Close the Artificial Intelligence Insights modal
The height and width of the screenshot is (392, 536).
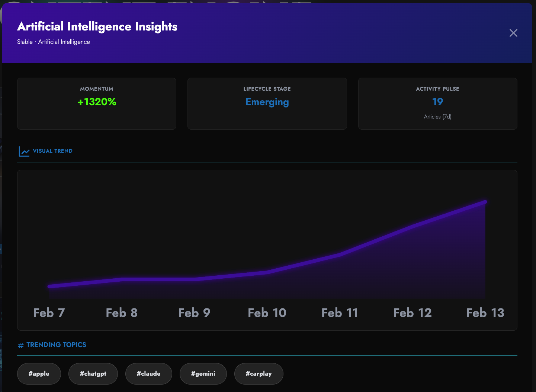click(x=513, y=33)
